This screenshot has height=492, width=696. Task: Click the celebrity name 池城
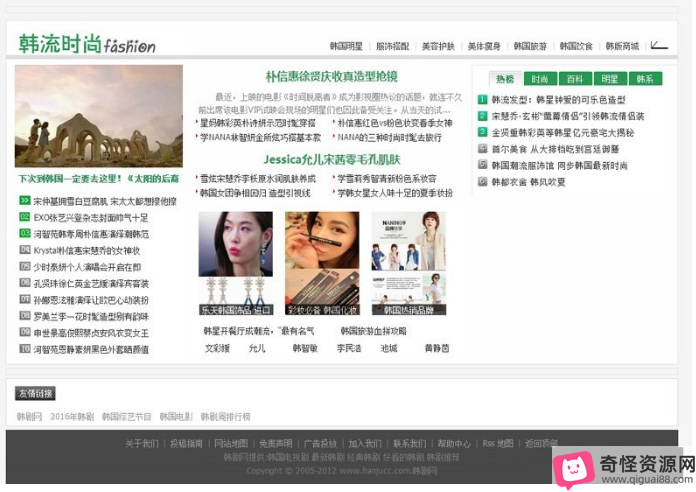point(389,348)
